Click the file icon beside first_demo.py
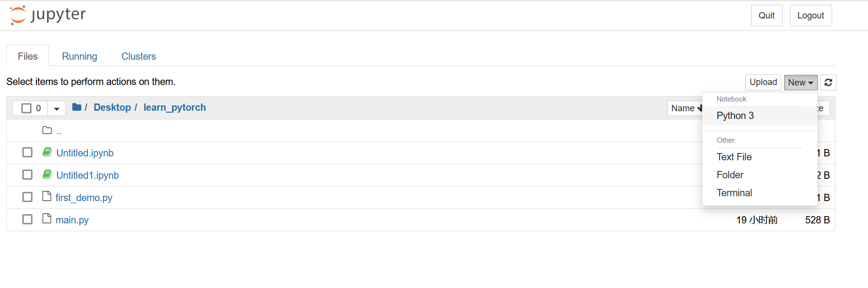Screen dimensions: 868x288 coord(47,196)
